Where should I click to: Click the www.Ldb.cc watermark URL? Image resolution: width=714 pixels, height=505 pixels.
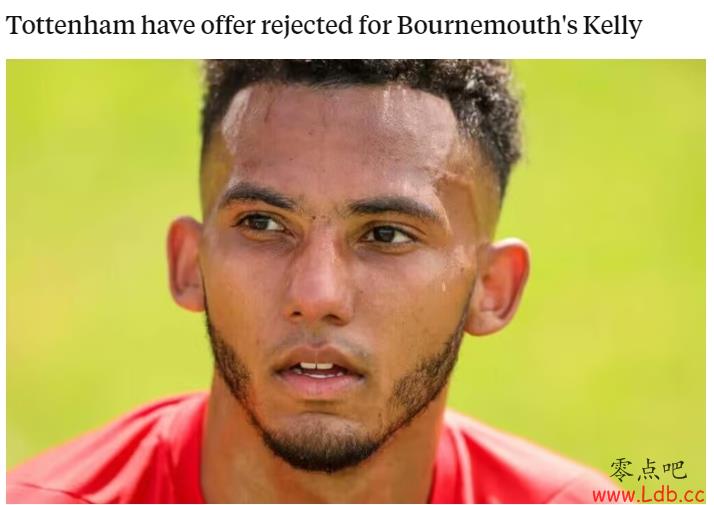(648, 494)
